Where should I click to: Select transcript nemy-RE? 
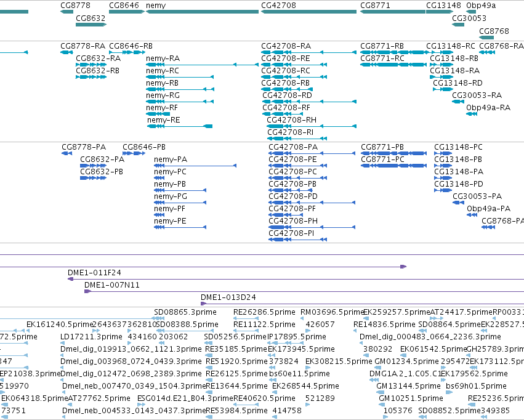180,126
